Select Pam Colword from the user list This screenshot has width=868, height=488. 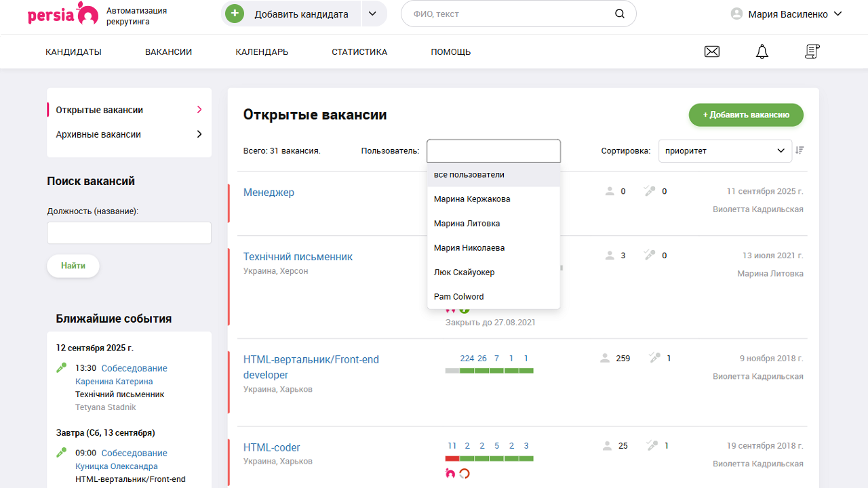tap(458, 296)
